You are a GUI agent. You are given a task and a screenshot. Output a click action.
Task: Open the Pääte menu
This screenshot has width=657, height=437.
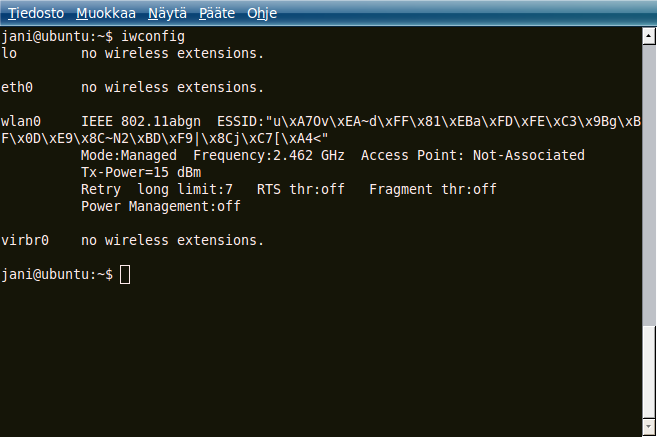(x=217, y=13)
